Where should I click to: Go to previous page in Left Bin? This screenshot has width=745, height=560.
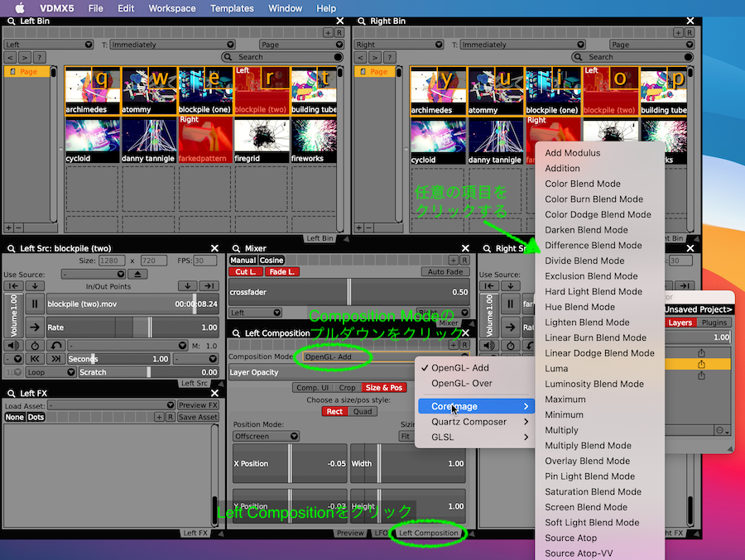pyautogui.click(x=11, y=57)
